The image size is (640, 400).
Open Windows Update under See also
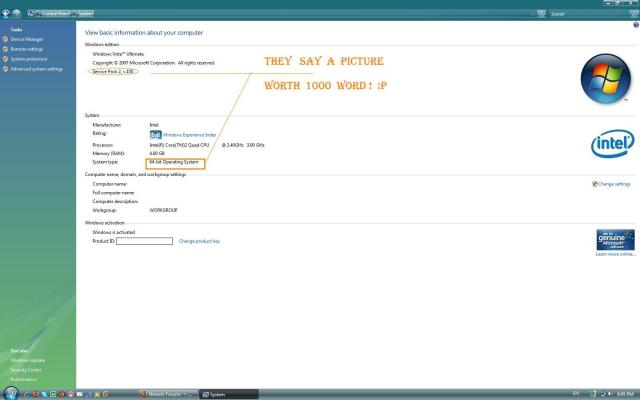(28, 360)
